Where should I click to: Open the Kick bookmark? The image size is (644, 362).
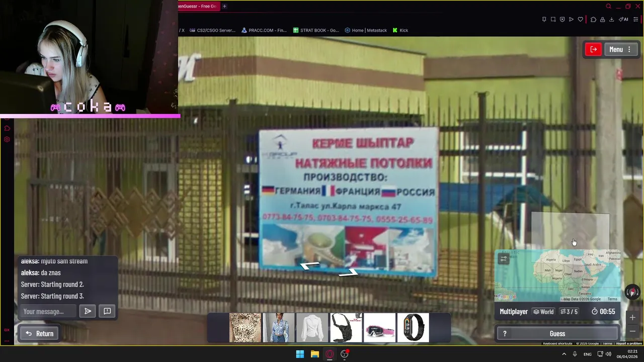pos(400,30)
